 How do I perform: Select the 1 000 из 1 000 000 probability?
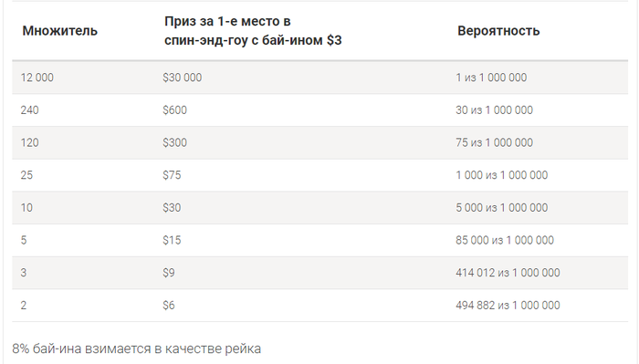502,175
